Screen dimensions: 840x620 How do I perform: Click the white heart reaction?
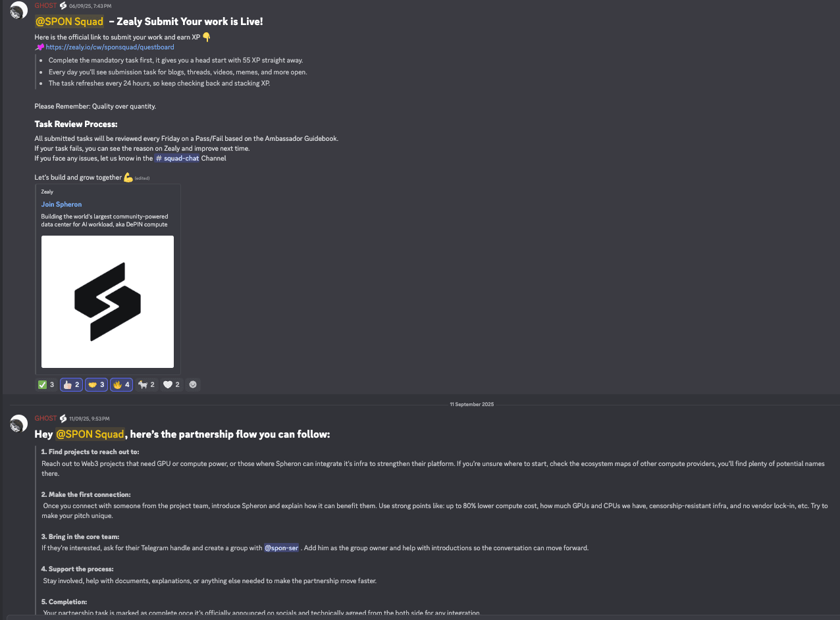point(172,384)
